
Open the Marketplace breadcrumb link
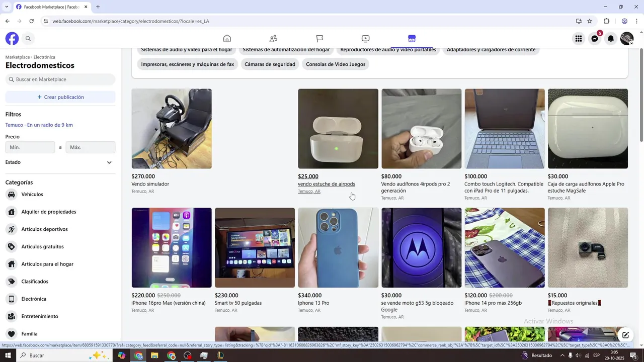click(18, 57)
